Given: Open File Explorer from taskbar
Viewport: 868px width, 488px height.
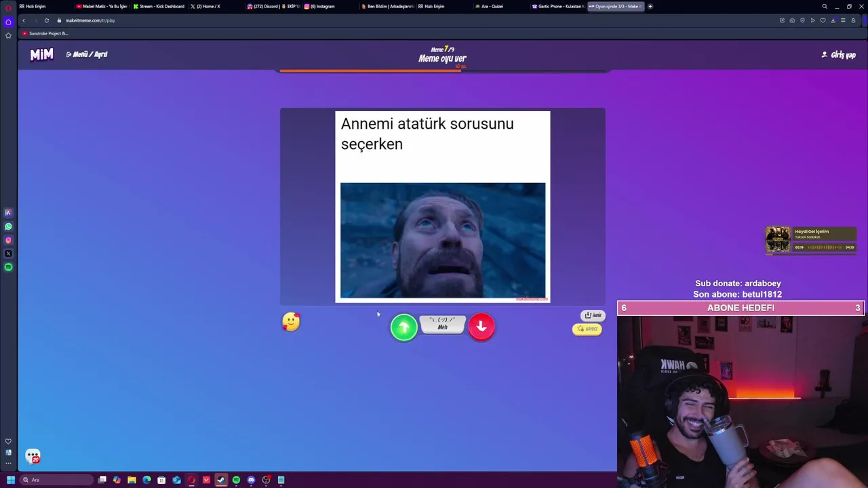Looking at the screenshot, I should pyautogui.click(x=132, y=480).
